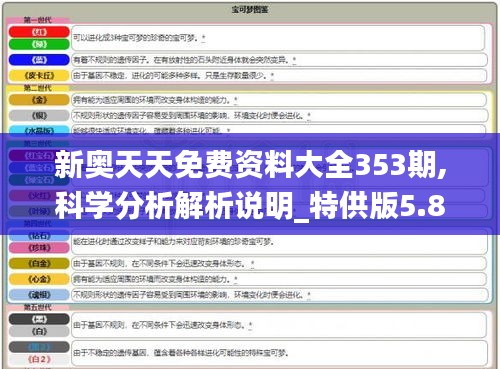
Task: Click the 宝可梦图鉴 table title
Action: pos(250,9)
